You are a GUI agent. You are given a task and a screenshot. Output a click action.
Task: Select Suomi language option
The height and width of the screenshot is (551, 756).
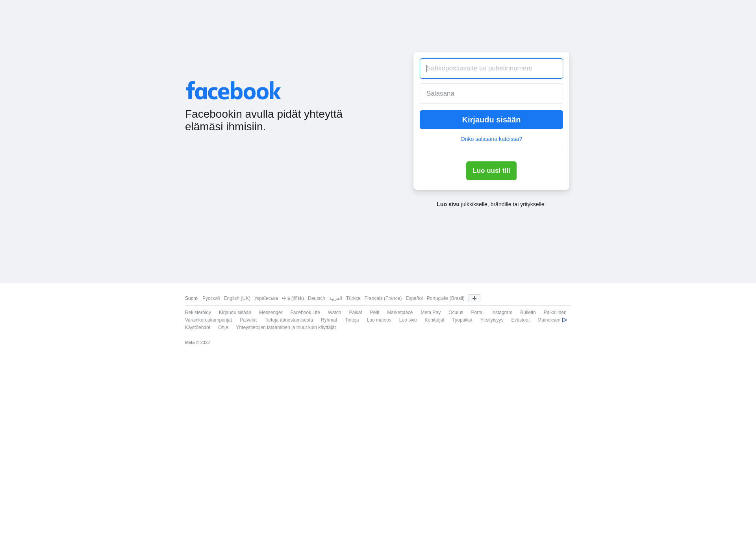click(191, 298)
